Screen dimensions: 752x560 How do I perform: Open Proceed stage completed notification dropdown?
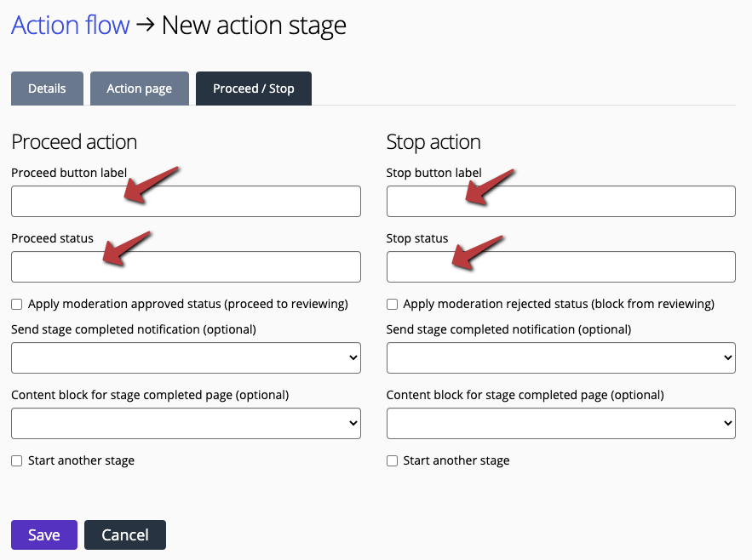(x=186, y=357)
